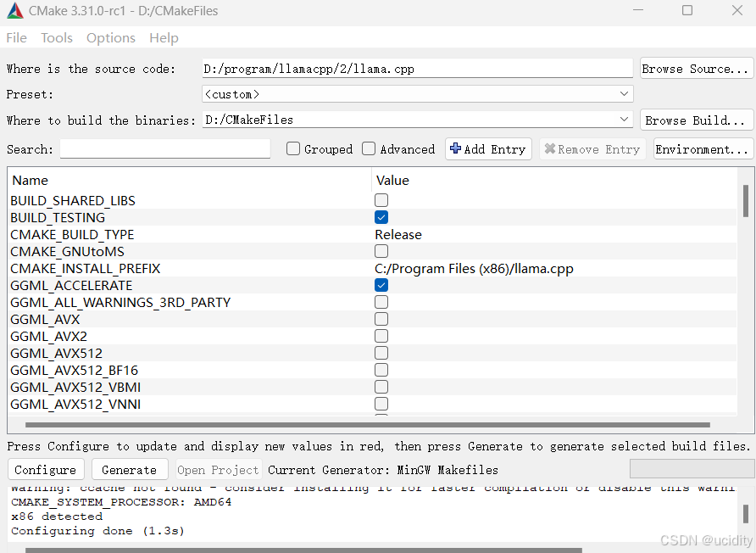Click the 'Configuring done (1.3s)' log line
The image size is (756, 553).
point(97,531)
